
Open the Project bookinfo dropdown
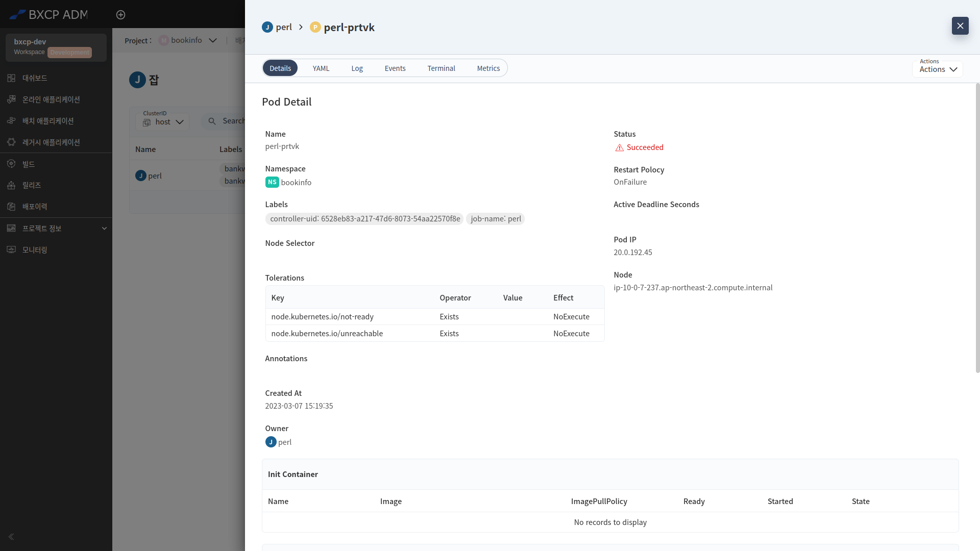point(188,40)
